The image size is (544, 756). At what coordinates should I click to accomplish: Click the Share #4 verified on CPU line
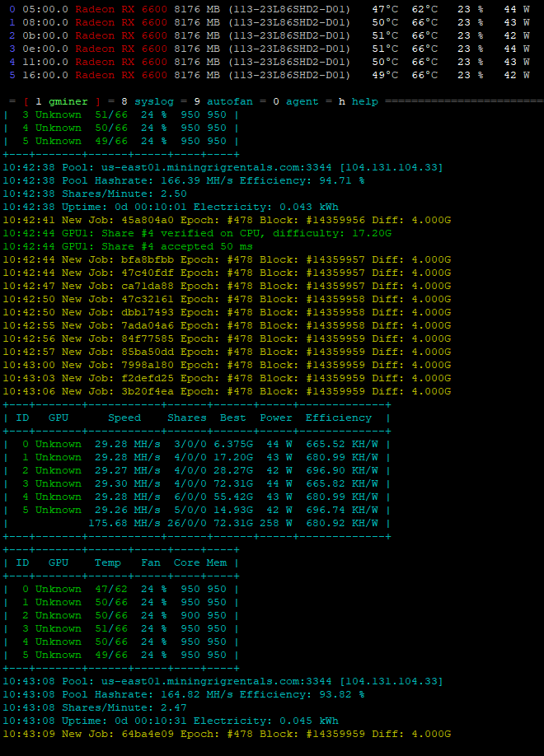click(197, 233)
